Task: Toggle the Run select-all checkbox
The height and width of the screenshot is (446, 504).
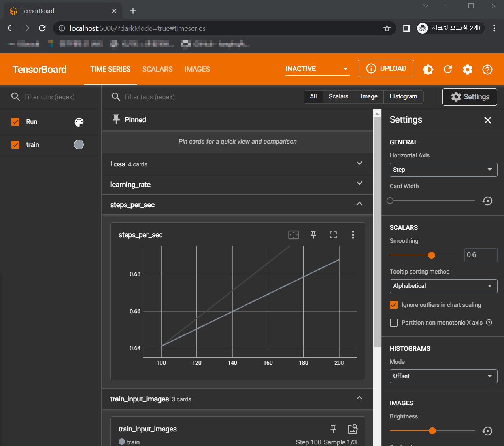Action: coord(15,122)
